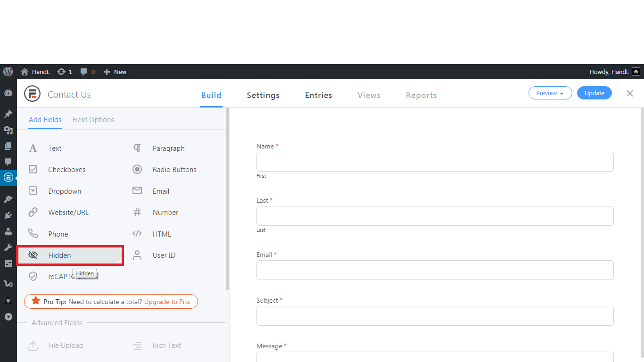Follow the Upgrade to Pro link
This screenshot has height=362, width=644.
pyautogui.click(x=167, y=302)
